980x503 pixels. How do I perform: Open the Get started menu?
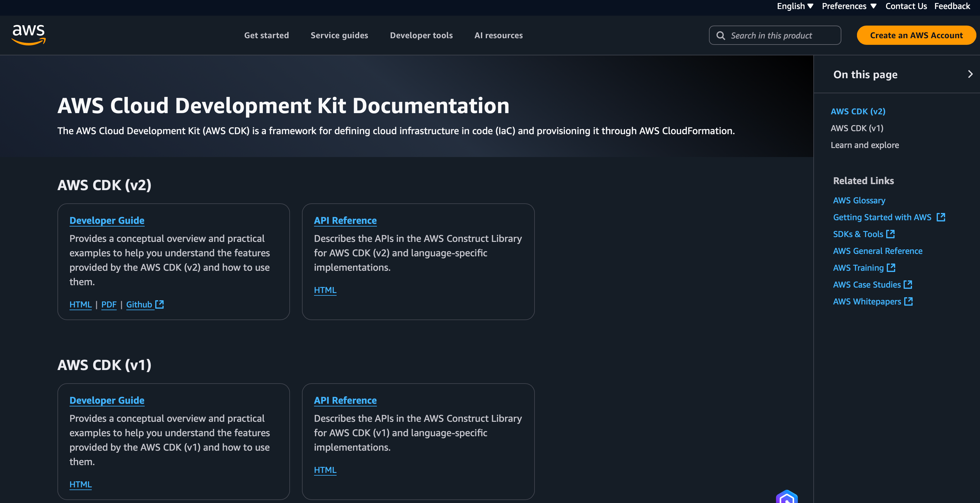pos(267,35)
